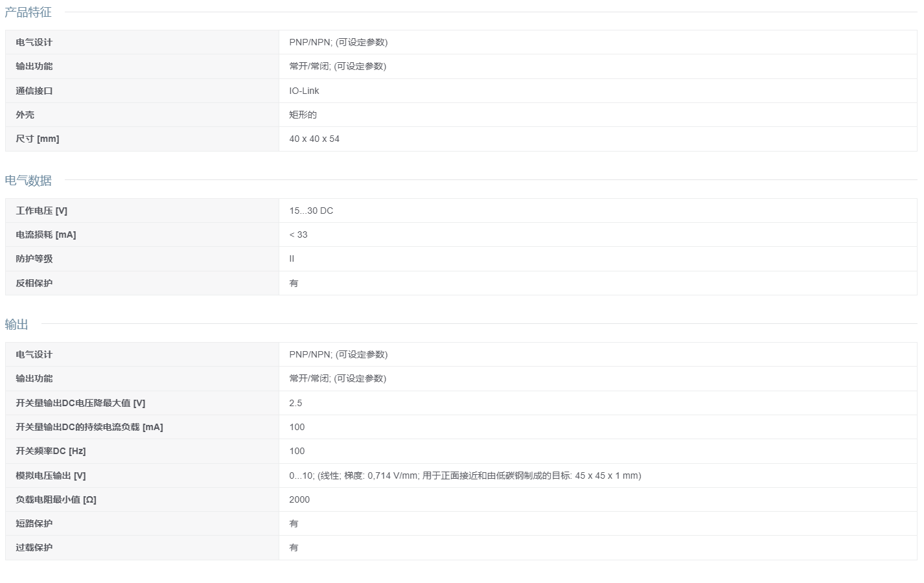Select 电气设计 label under 输出 section
924x583 pixels.
34,354
